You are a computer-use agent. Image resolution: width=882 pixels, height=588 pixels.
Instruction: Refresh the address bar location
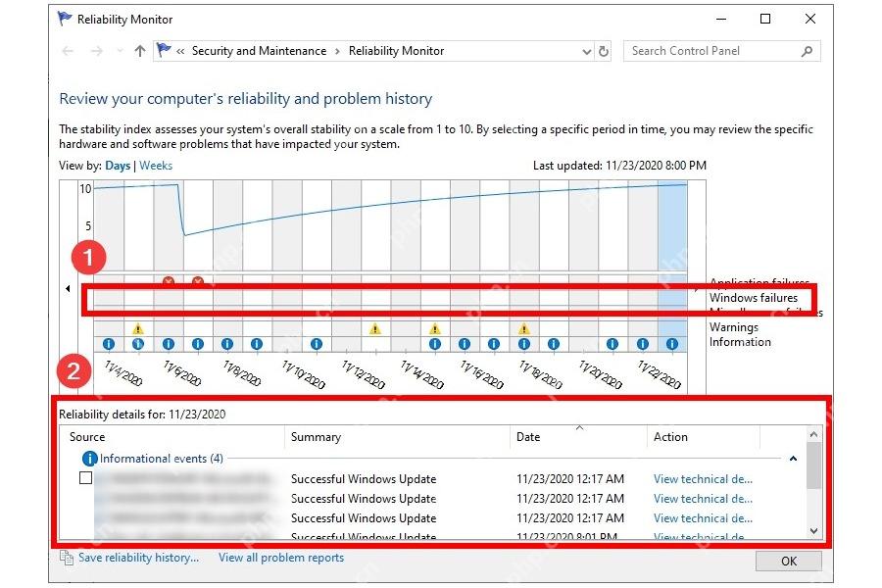coord(604,51)
